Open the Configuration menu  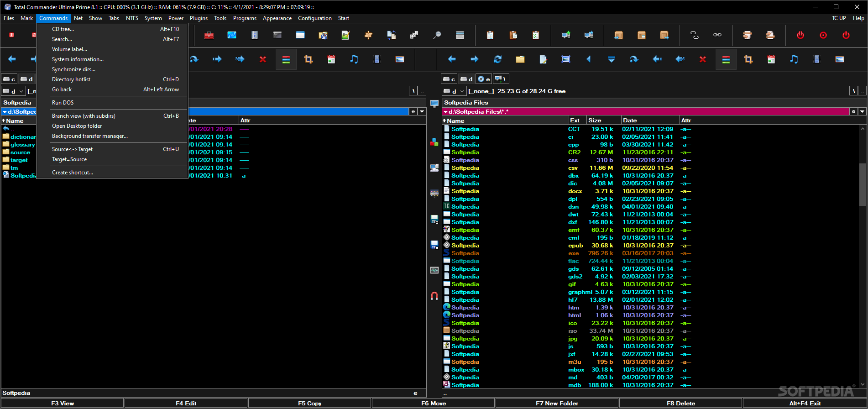(314, 18)
